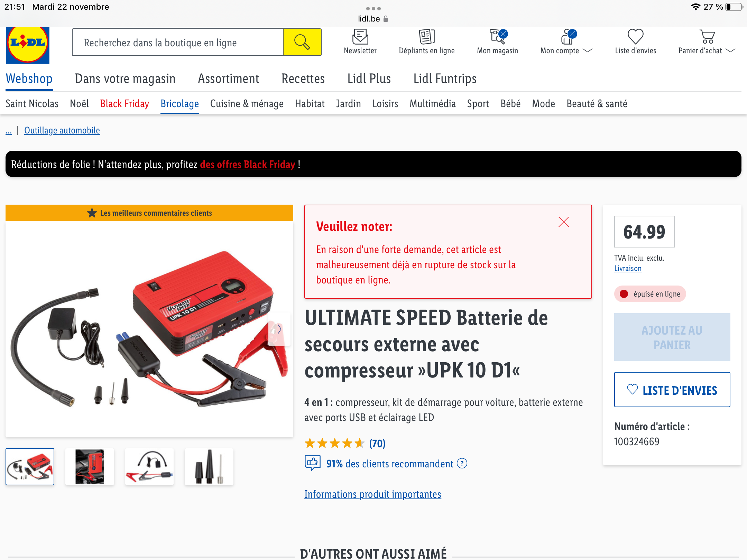Screen dimensions: 747x560
Task: Click the thumbs-up recommendation icon
Action: tap(313, 463)
